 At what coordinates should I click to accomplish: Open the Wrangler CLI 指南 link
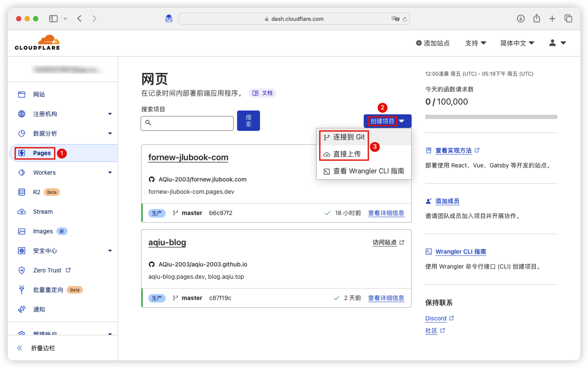[461, 251]
